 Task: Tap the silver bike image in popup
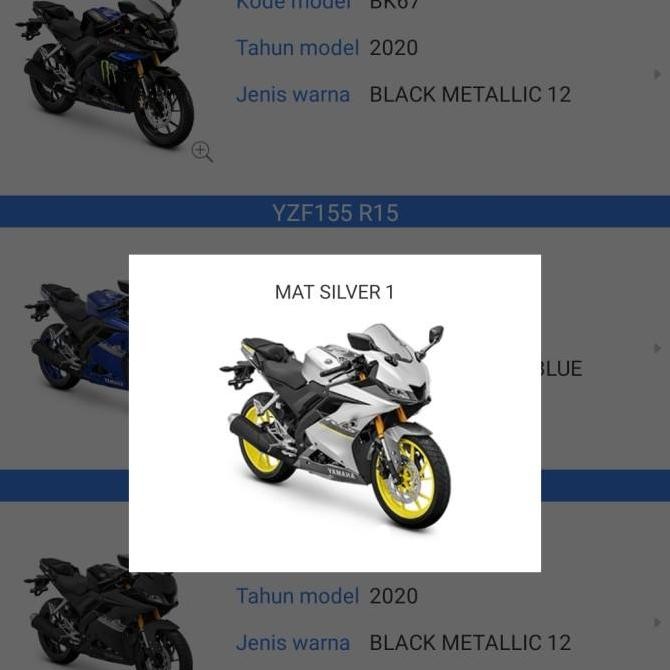tap(335, 426)
